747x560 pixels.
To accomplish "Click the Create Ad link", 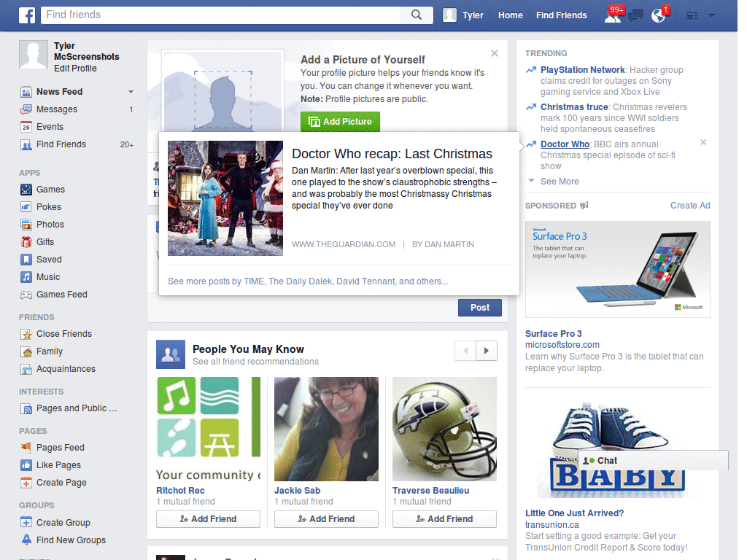I will pos(690,205).
